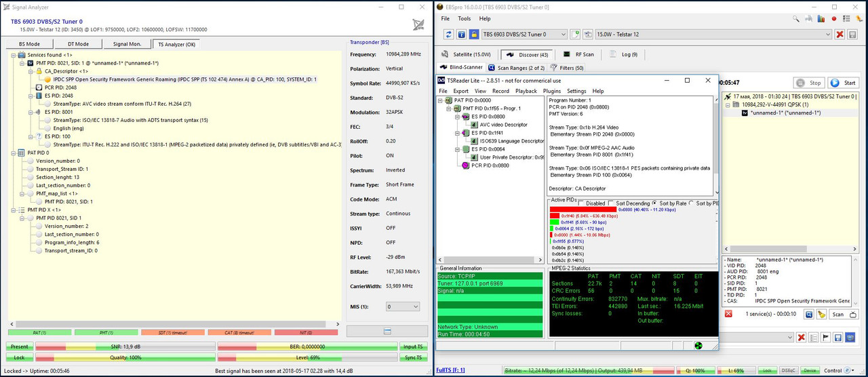Screen dimensions: 868x377
Task: Collapse the PMT_map_list tree node
Action: coord(22,193)
